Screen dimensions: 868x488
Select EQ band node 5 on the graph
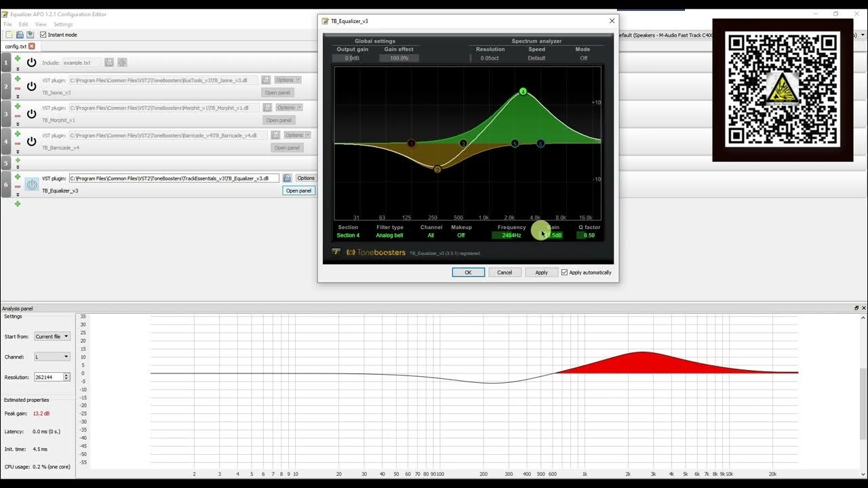(515, 143)
